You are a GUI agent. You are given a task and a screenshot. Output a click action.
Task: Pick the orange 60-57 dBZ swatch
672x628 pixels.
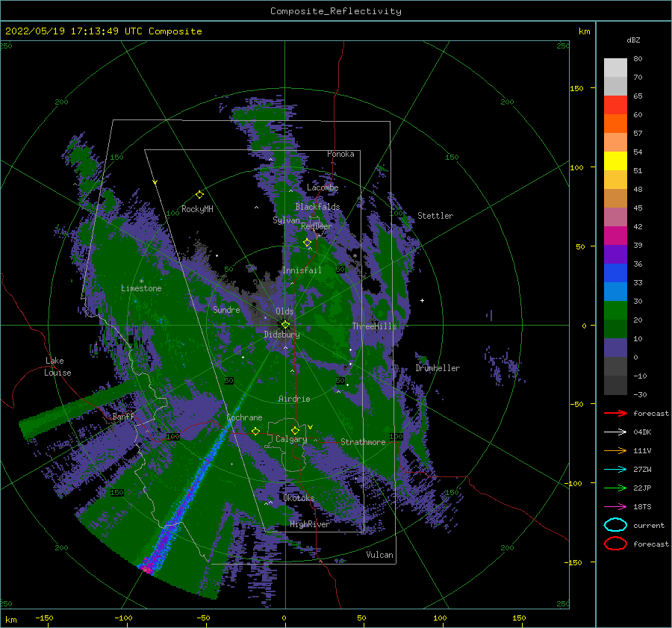[615, 124]
